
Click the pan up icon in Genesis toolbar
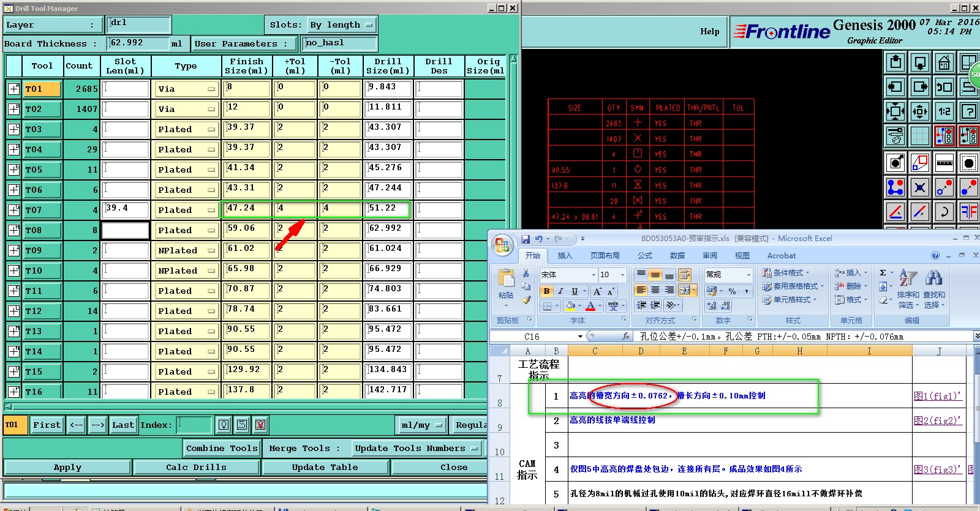click(895, 62)
